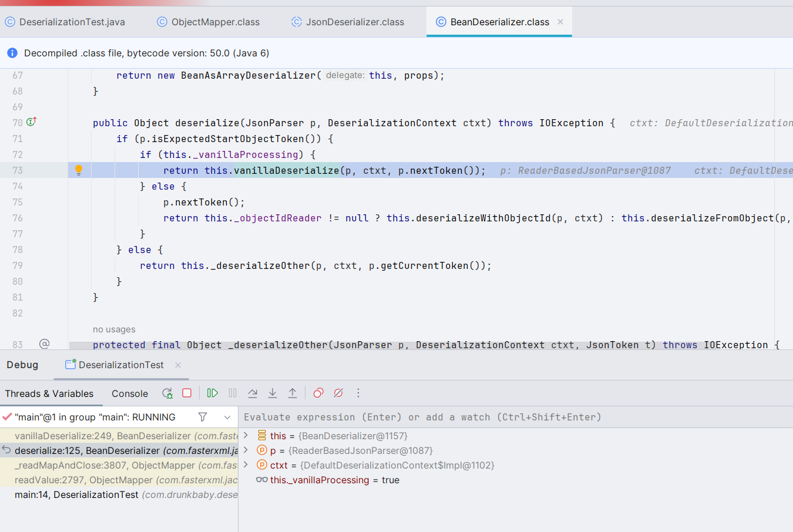Rerun the DeserializationTest debug session

click(x=167, y=393)
